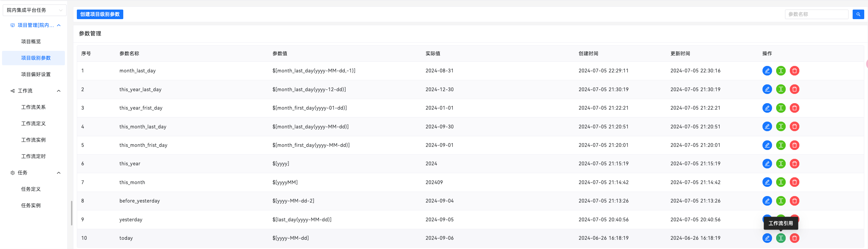Delete the today parameter
The height and width of the screenshot is (249, 868).
click(x=794, y=238)
